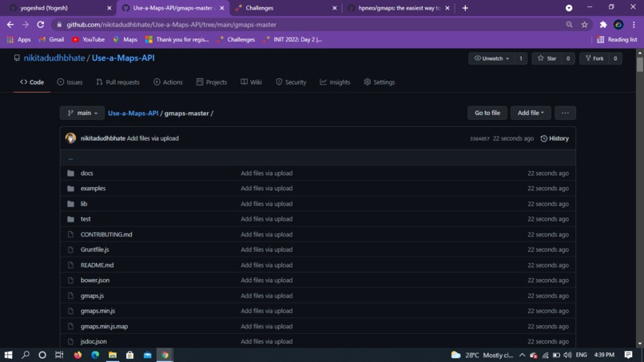
Task: Click the Apps bookmarks shortcut
Action: (x=19, y=39)
